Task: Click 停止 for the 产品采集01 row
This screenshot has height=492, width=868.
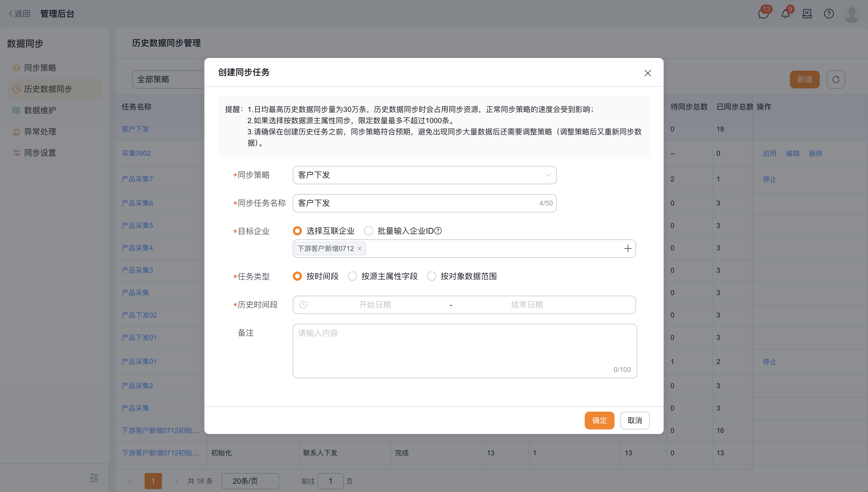Action: pos(769,362)
